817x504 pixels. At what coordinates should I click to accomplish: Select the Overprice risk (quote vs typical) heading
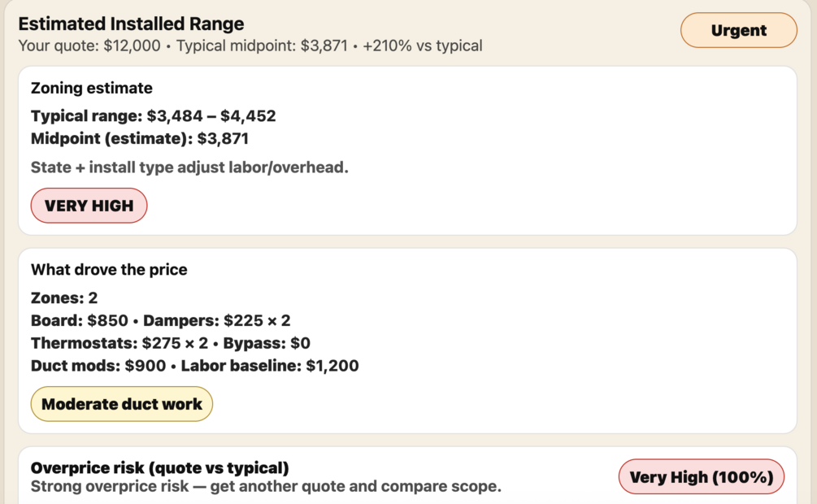click(x=159, y=468)
